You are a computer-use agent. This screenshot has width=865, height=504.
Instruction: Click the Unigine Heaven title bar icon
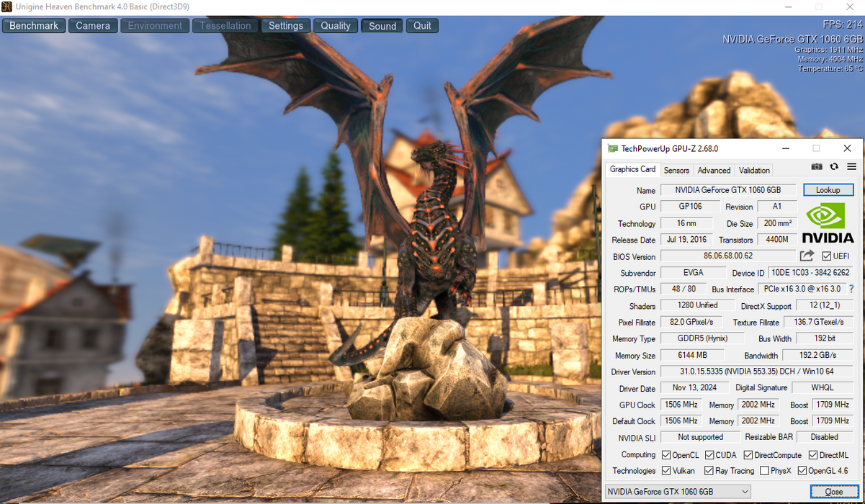coord(7,7)
